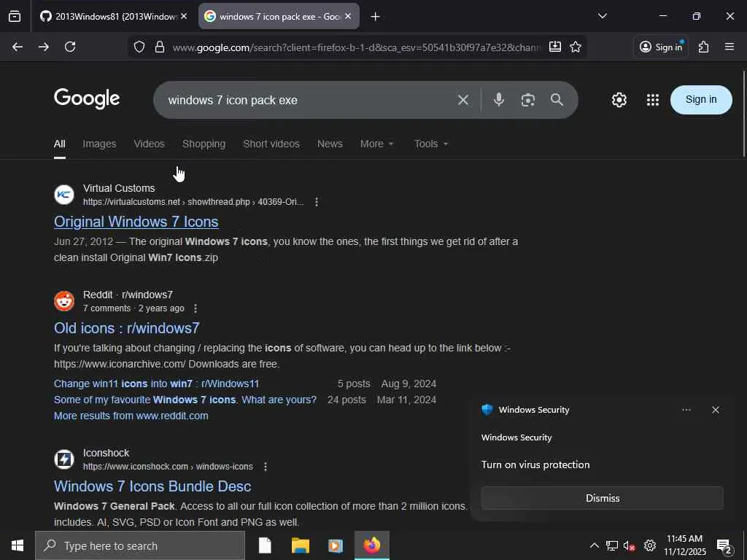Start voice search with the microphone icon
This screenshot has width=747, height=560.
point(499,99)
